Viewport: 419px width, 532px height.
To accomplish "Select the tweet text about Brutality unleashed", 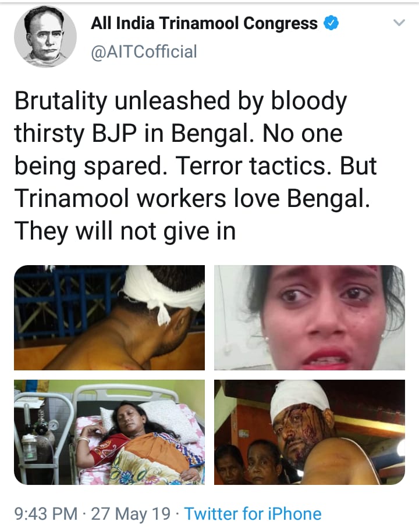I will tap(196, 166).
